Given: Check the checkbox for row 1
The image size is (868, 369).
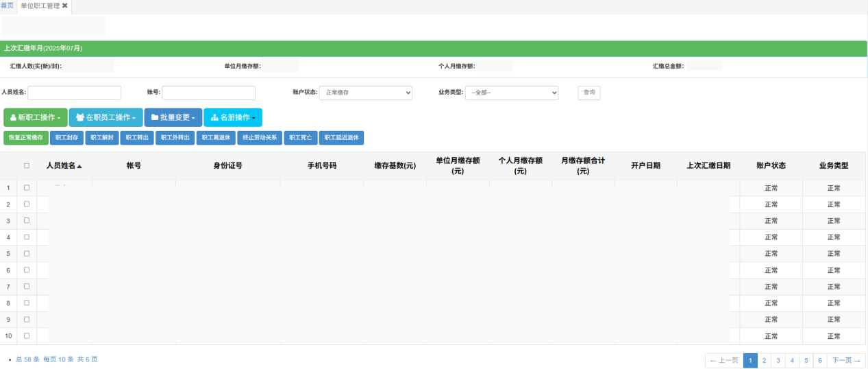Looking at the screenshot, I should point(27,187).
